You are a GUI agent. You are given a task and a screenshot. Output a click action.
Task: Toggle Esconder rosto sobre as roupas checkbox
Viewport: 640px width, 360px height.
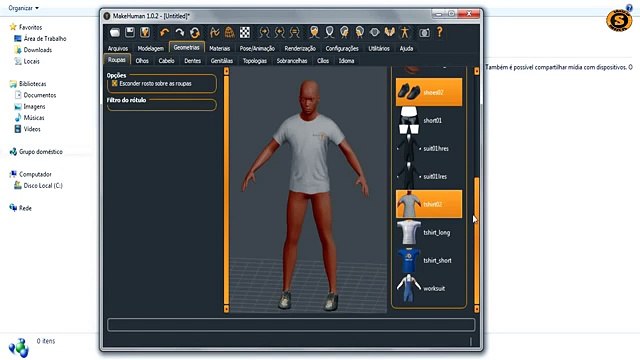click(x=115, y=83)
